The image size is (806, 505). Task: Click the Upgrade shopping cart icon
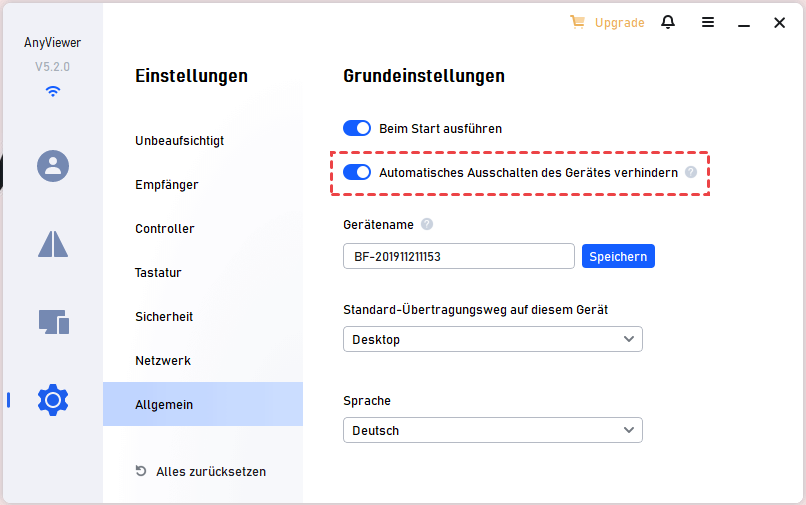(577, 22)
